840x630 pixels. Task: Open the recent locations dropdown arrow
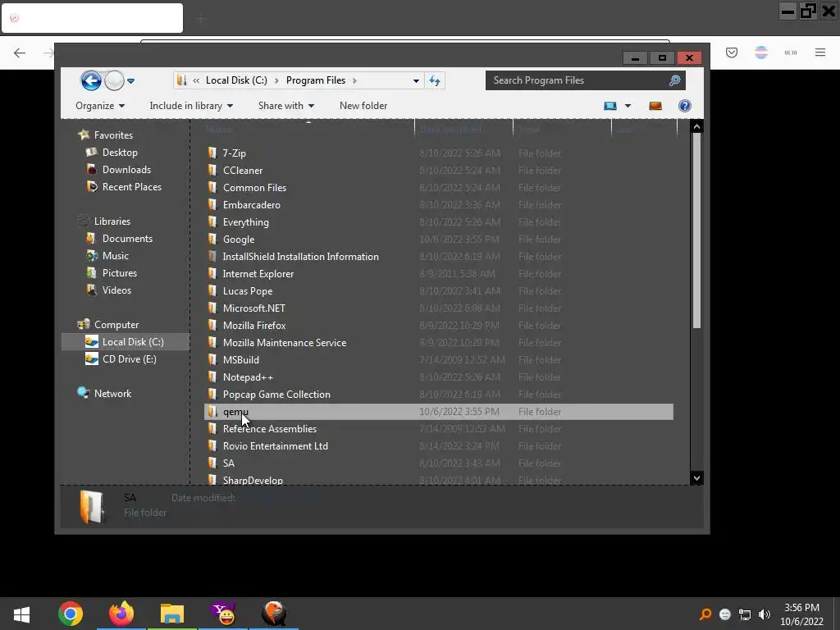coord(130,81)
